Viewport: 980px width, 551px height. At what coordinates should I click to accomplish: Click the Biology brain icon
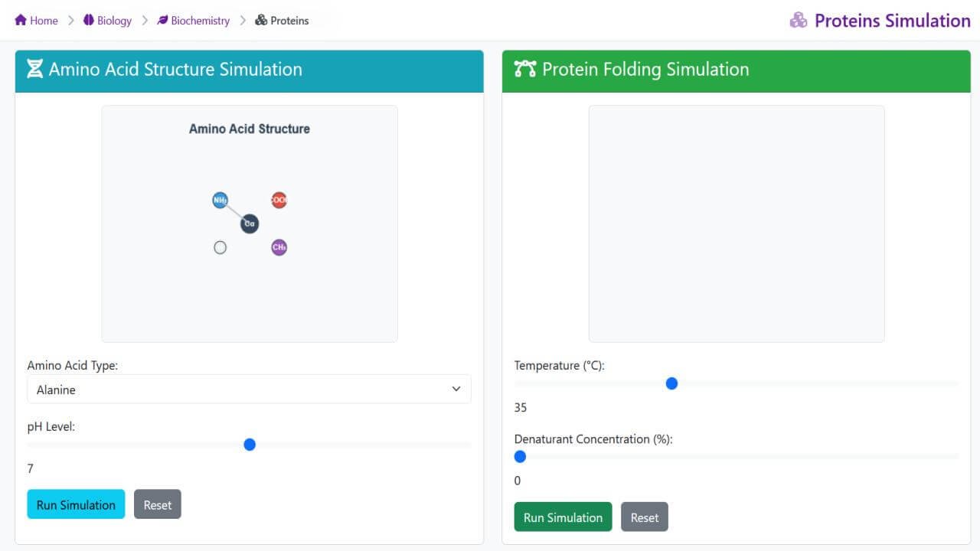coord(89,21)
